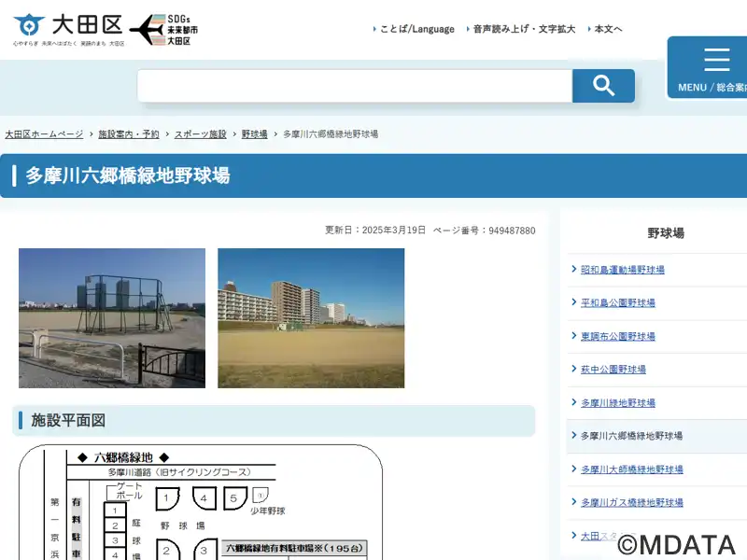Image resolution: width=747 pixels, height=560 pixels.
Task: Select 萩中公園野球場 in sidebar
Action: point(613,370)
